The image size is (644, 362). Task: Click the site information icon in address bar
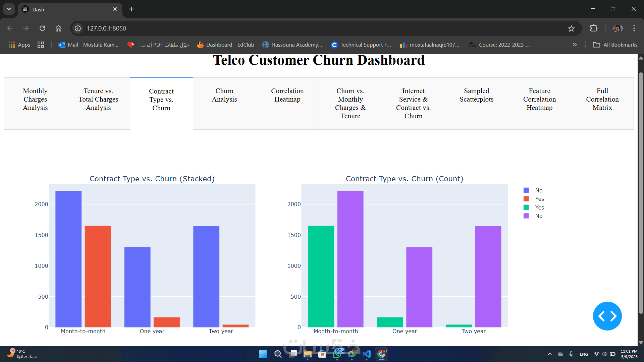(x=78, y=28)
